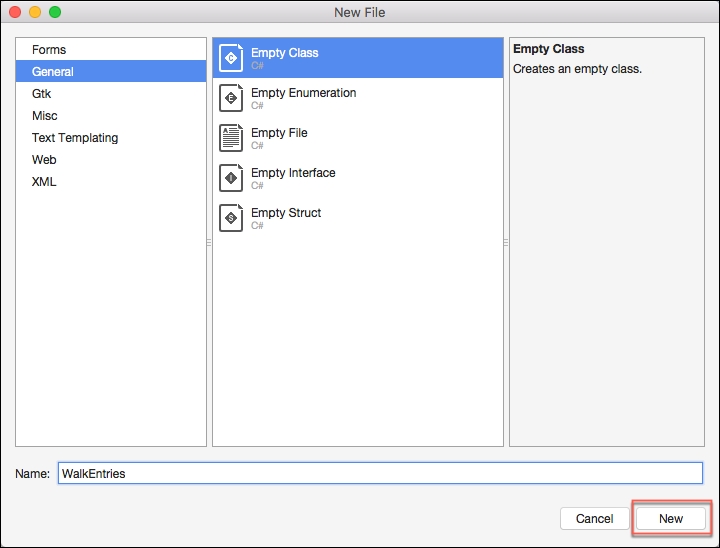Click the green zoom window button
The image size is (720, 548).
pyautogui.click(x=54, y=12)
